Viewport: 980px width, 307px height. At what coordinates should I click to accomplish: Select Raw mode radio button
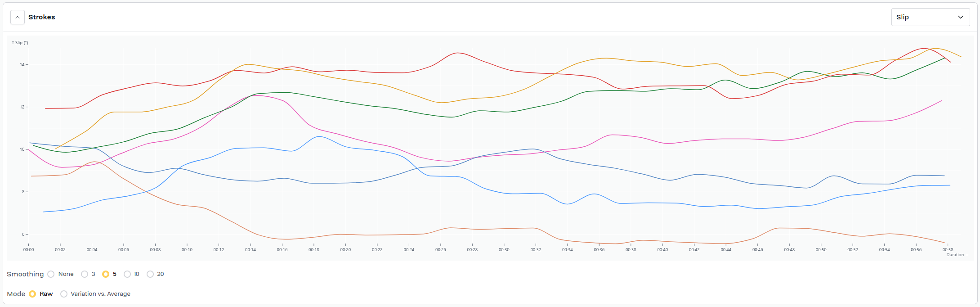pos(32,294)
